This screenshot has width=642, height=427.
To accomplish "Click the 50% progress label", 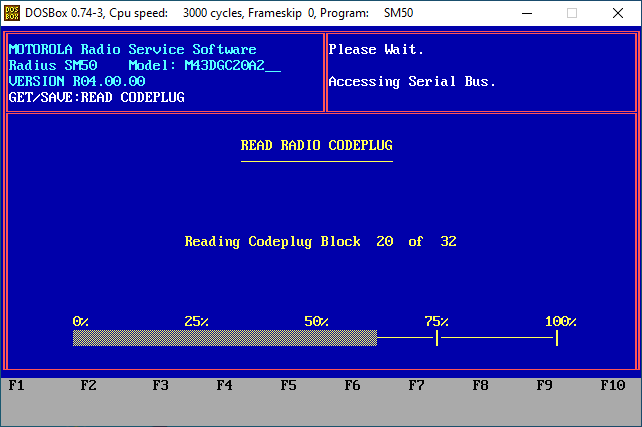I will tap(316, 321).
